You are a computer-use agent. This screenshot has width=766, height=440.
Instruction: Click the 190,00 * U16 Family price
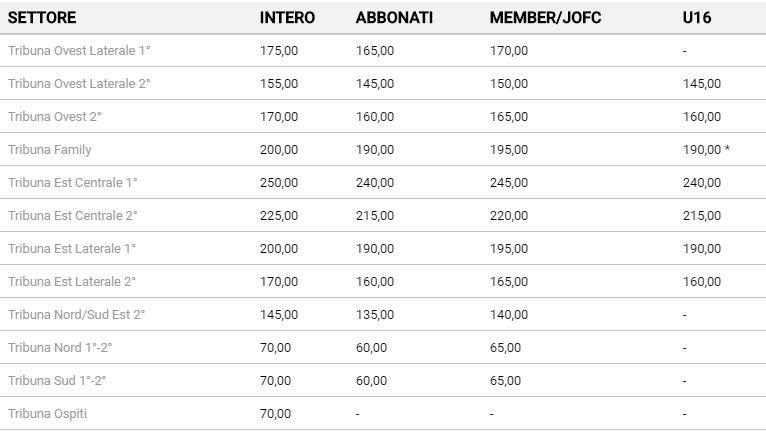(706, 150)
